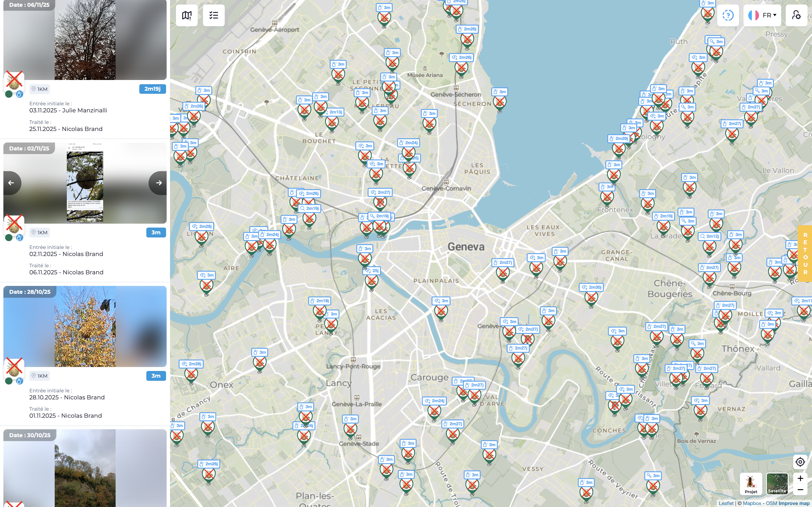Screen dimensions: 812x507
Task: Click the nest marker labeled 25j
Action: [x=371, y=281]
